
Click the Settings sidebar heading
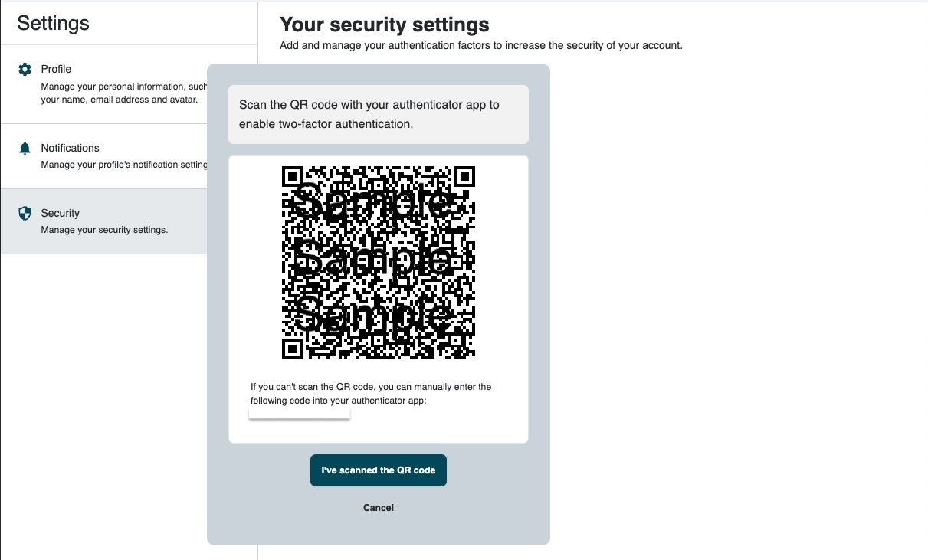53,23
